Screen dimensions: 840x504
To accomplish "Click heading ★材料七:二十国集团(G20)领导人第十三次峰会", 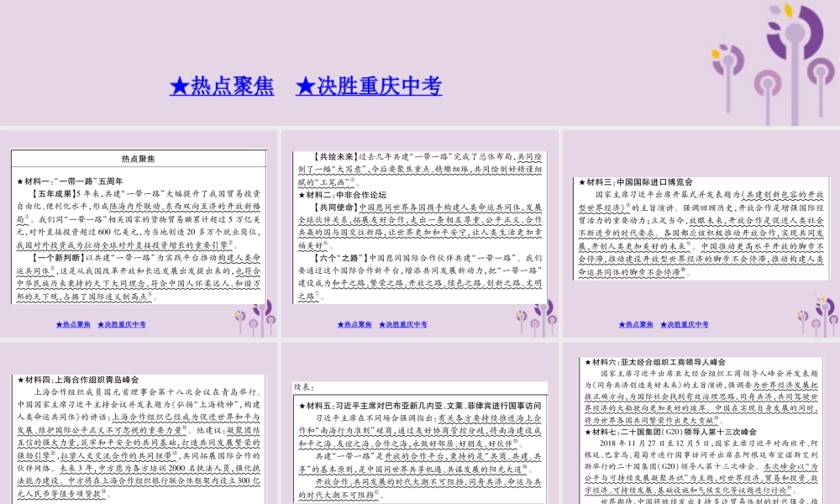I will (x=670, y=431).
